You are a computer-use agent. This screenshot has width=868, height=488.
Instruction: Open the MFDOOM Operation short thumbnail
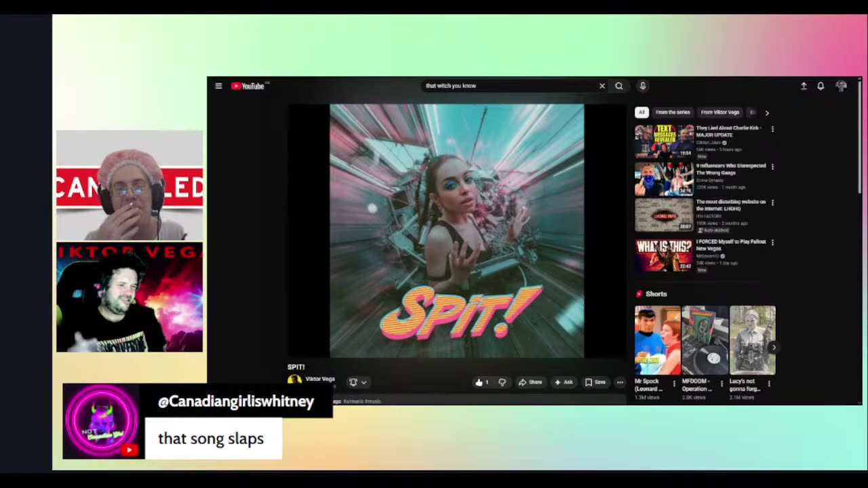[705, 340]
